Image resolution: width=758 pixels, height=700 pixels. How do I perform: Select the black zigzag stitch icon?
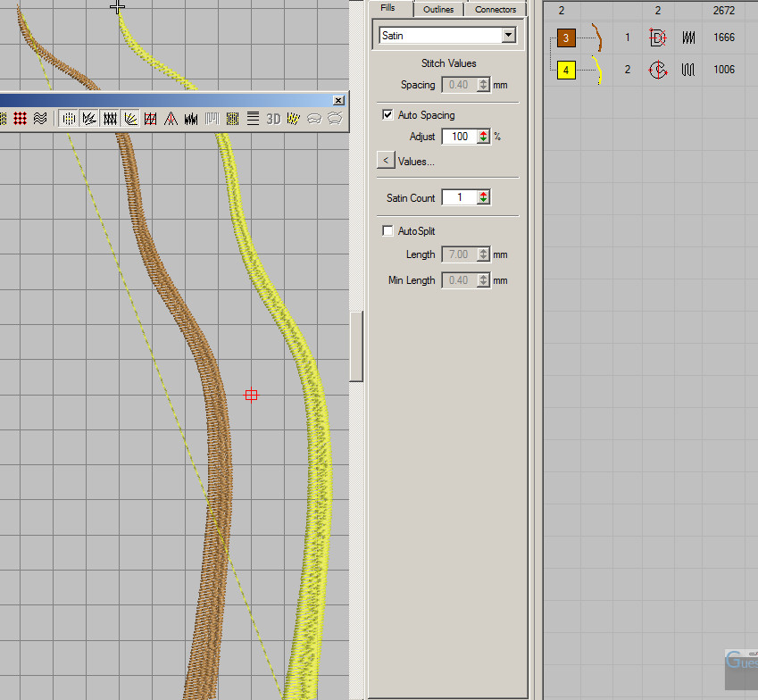[191, 118]
